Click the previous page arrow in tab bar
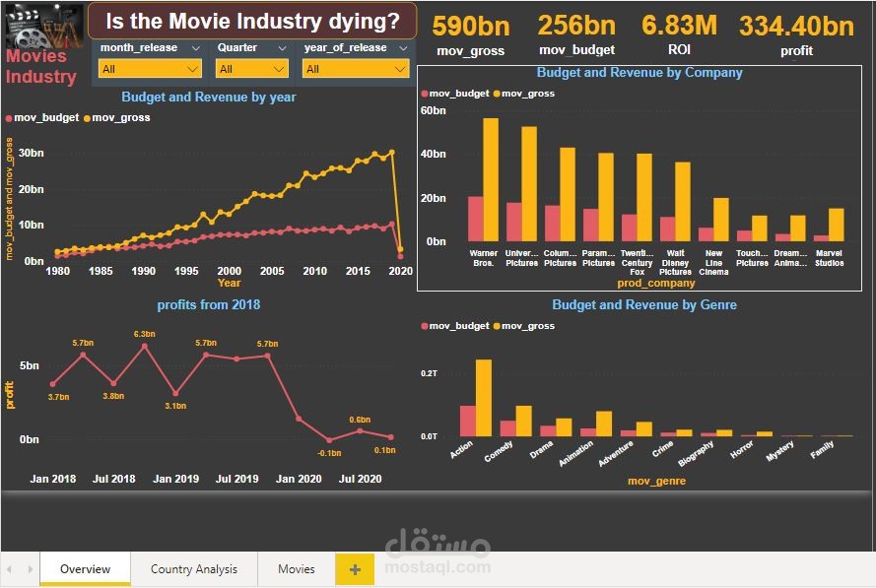 [10, 569]
